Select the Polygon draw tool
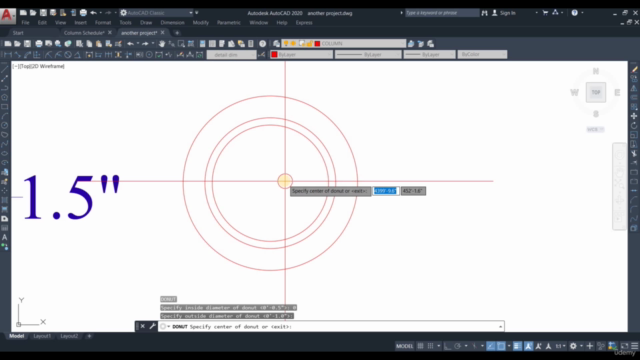 click(4, 98)
